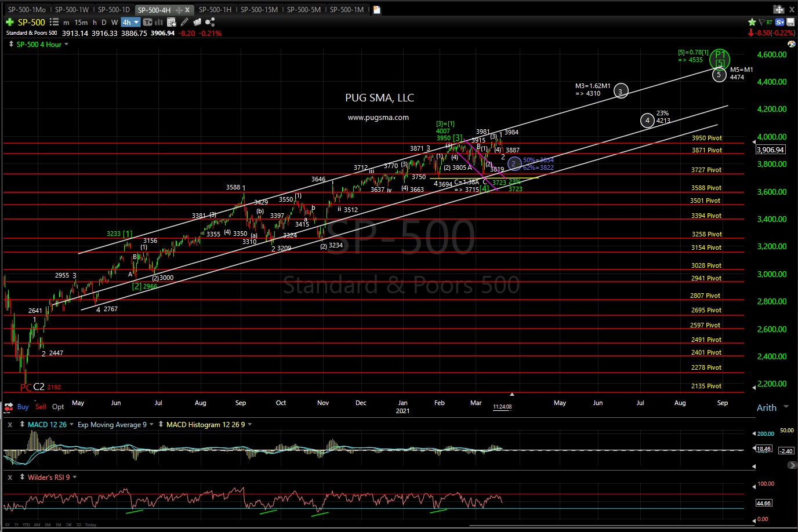Click the chart templates folder icon
The height and width of the screenshot is (532, 798).
[197, 22]
